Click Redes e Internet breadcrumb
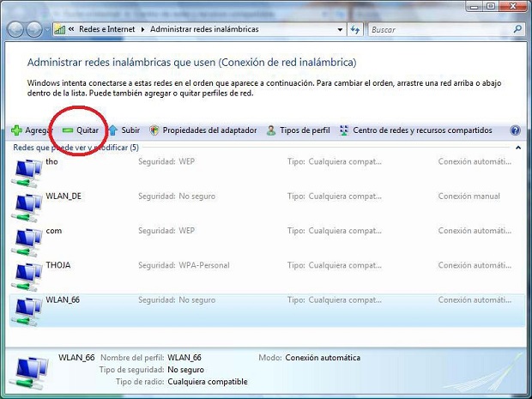The image size is (532, 399). pyautogui.click(x=107, y=29)
